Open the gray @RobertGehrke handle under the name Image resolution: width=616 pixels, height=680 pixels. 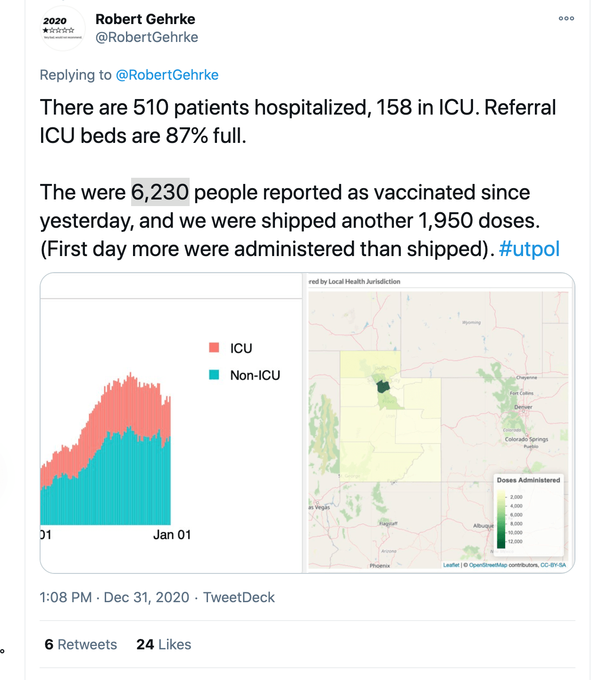pos(147,37)
